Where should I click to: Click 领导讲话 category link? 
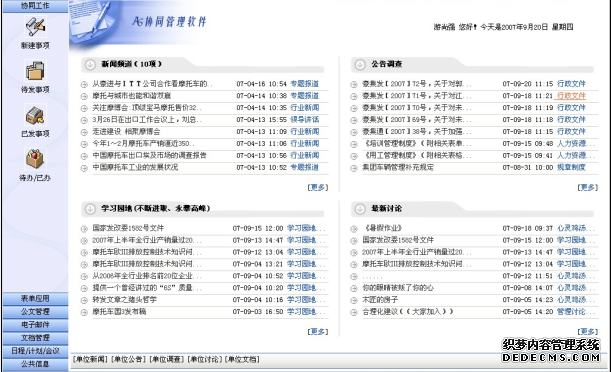tap(305, 120)
